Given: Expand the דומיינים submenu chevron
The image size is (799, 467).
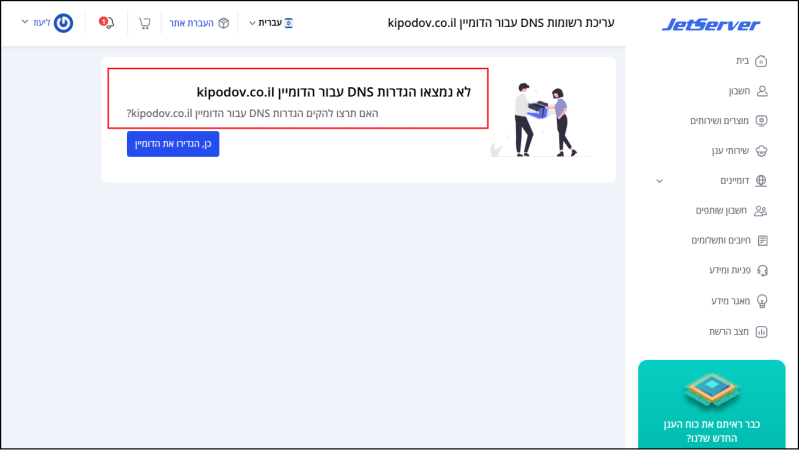Looking at the screenshot, I should [659, 181].
